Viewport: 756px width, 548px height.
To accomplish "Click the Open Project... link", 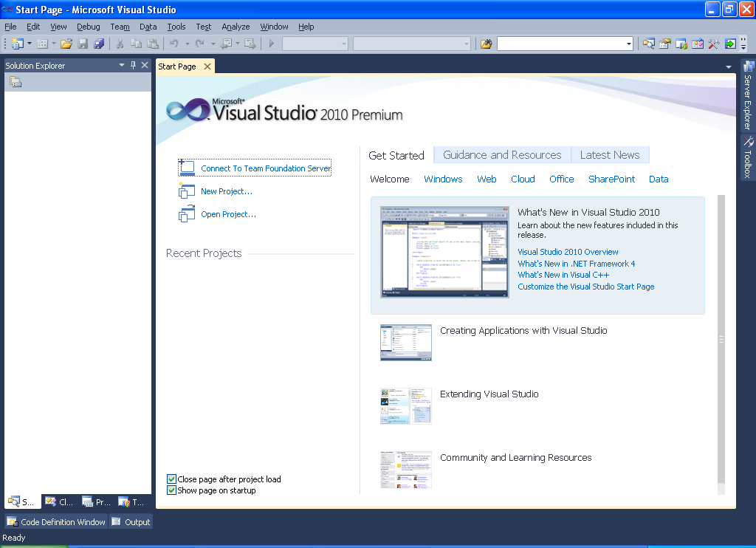I will click(229, 214).
